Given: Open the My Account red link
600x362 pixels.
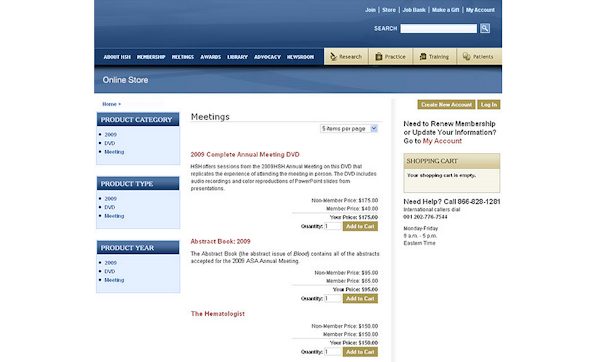Looking at the screenshot, I should [442, 141].
